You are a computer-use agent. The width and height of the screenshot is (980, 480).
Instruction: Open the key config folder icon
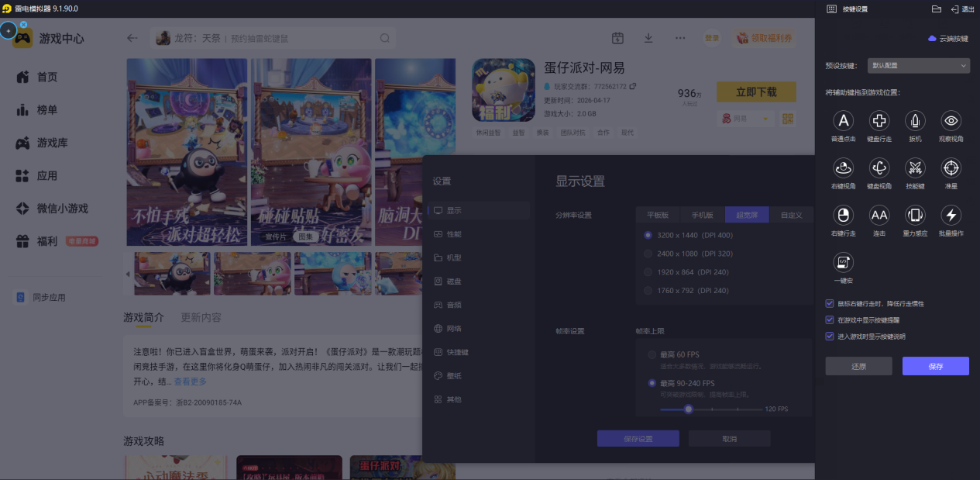pyautogui.click(x=936, y=9)
